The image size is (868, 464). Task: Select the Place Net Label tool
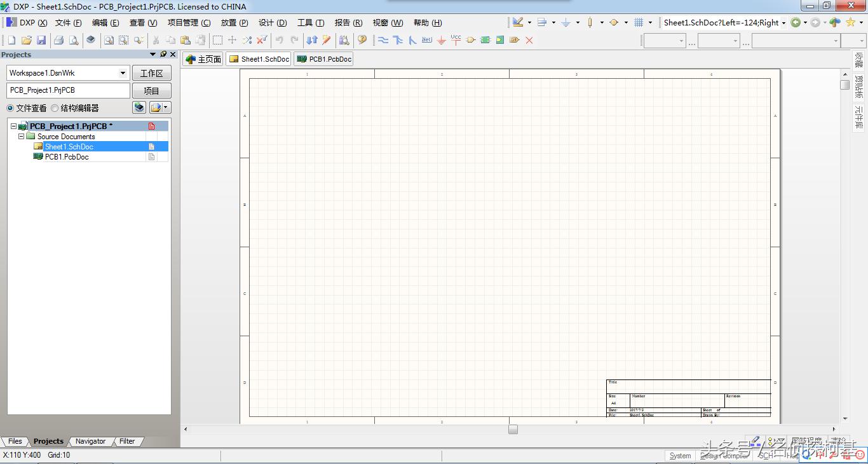(x=427, y=40)
